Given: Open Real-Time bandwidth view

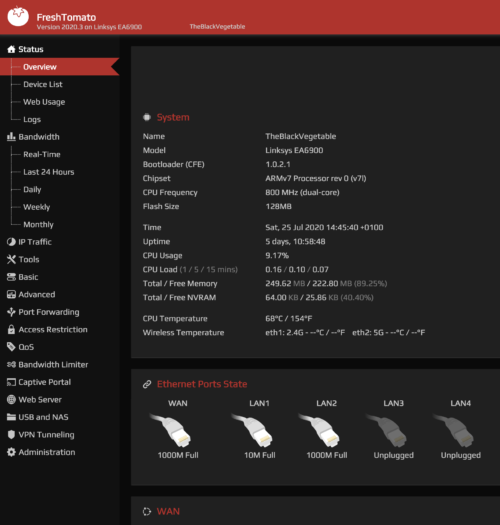Looking at the screenshot, I should click(42, 154).
